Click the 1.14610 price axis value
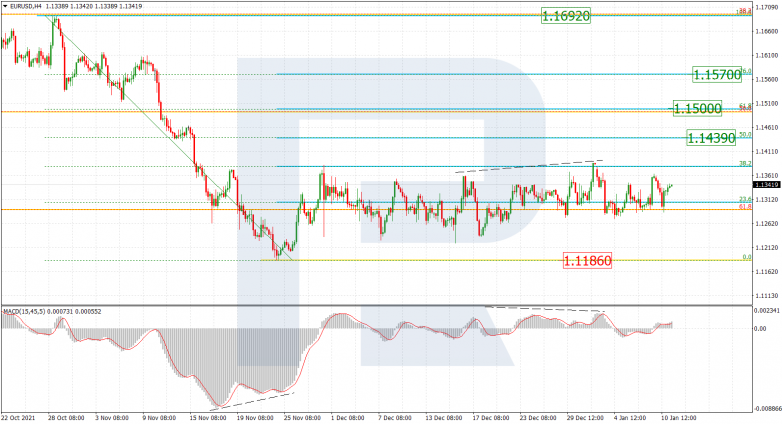The width and height of the screenshot is (782, 424). point(767,128)
